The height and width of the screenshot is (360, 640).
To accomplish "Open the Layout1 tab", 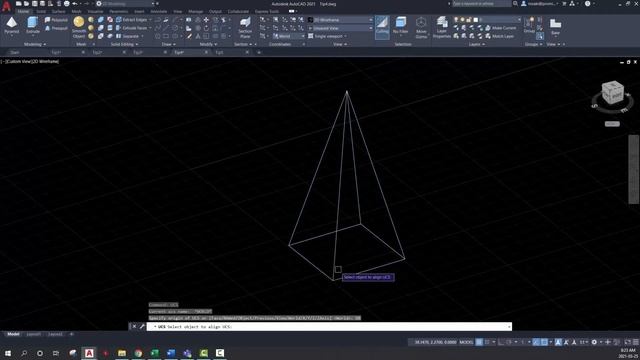I will click(33, 334).
